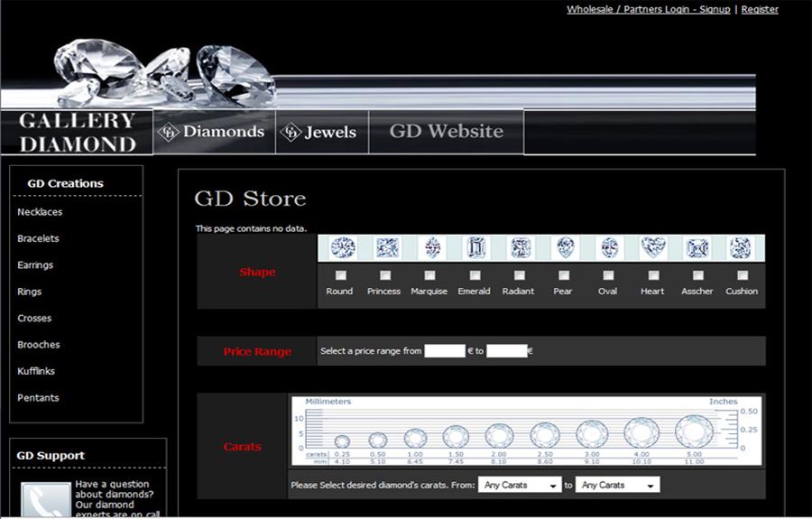Open the Rings category
The height and width of the screenshot is (519, 812).
point(29,292)
